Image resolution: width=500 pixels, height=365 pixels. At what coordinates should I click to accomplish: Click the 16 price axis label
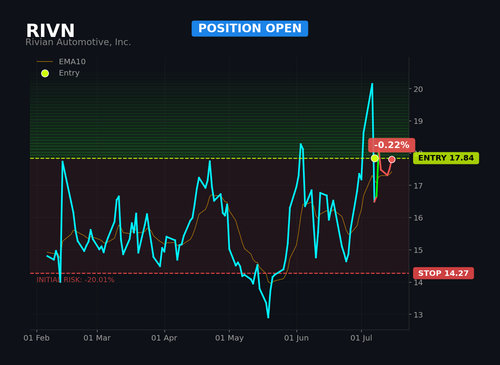point(418,218)
